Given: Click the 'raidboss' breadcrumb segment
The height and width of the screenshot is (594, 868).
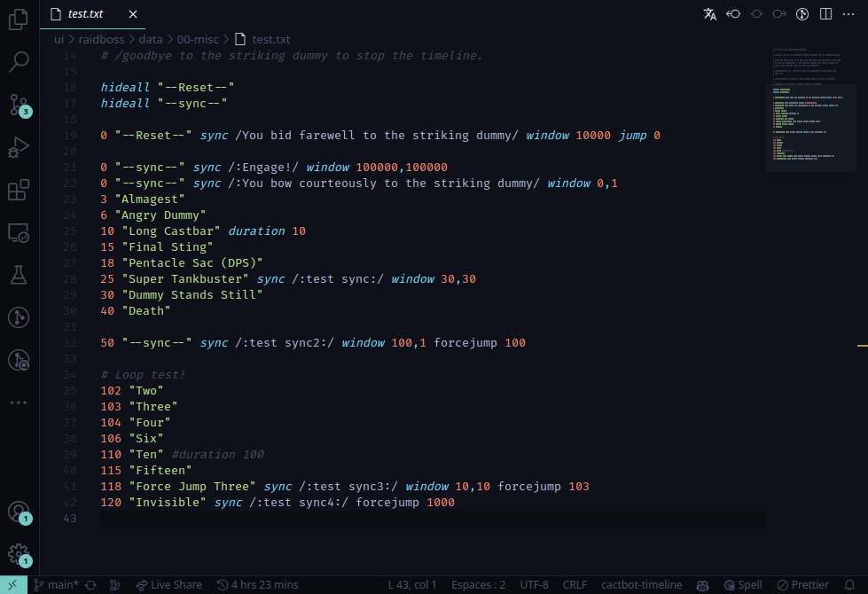Looking at the screenshot, I should [101, 39].
